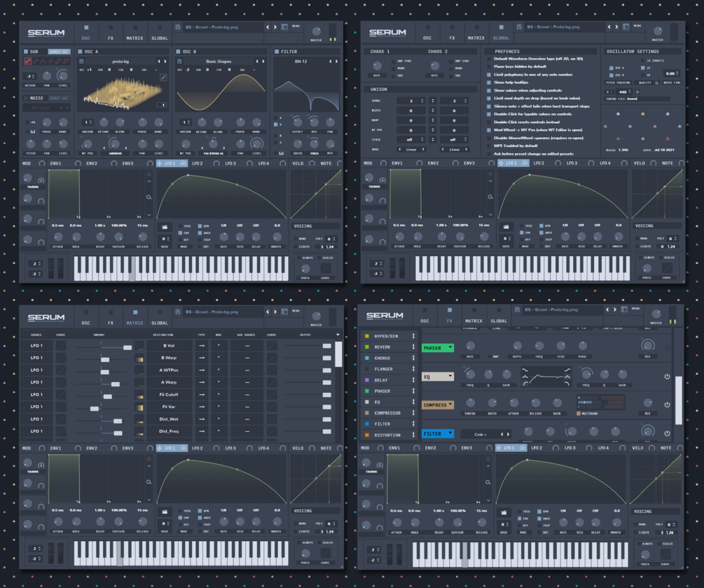704x588 pixels.
Task: Toggle COMPRESS power icon in FX window
Action: (667, 405)
